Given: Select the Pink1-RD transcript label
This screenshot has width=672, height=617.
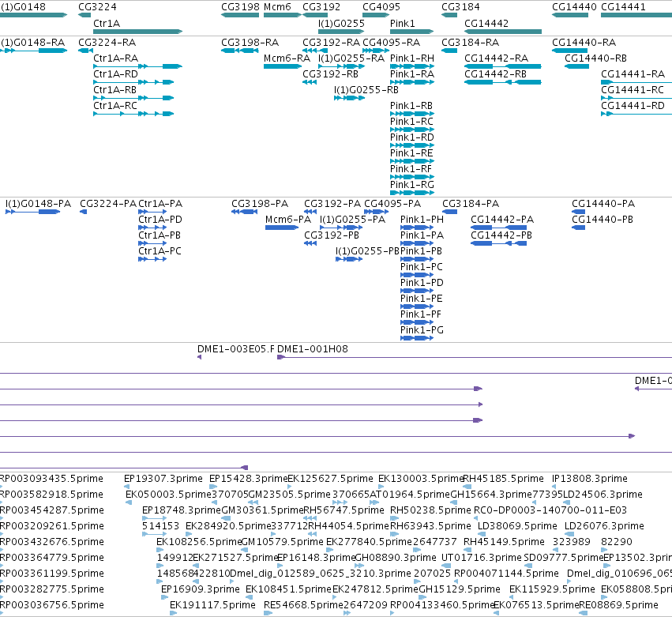Looking at the screenshot, I should pos(412,137).
